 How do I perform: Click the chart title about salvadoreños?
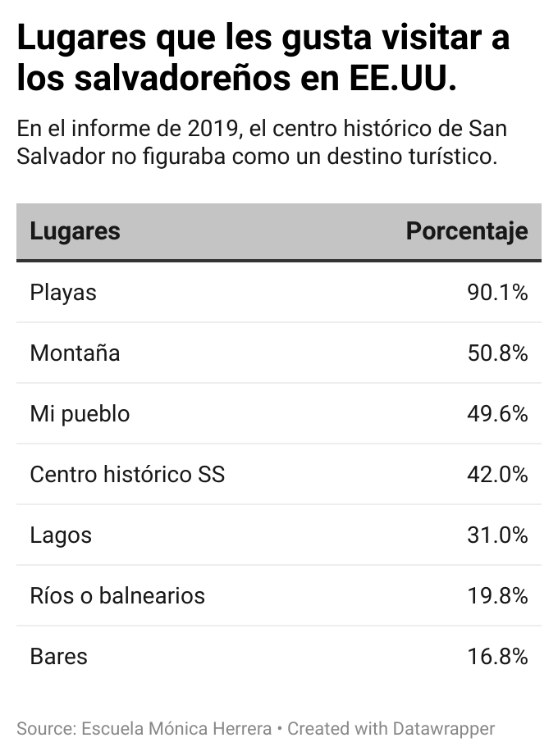[x=263, y=58]
